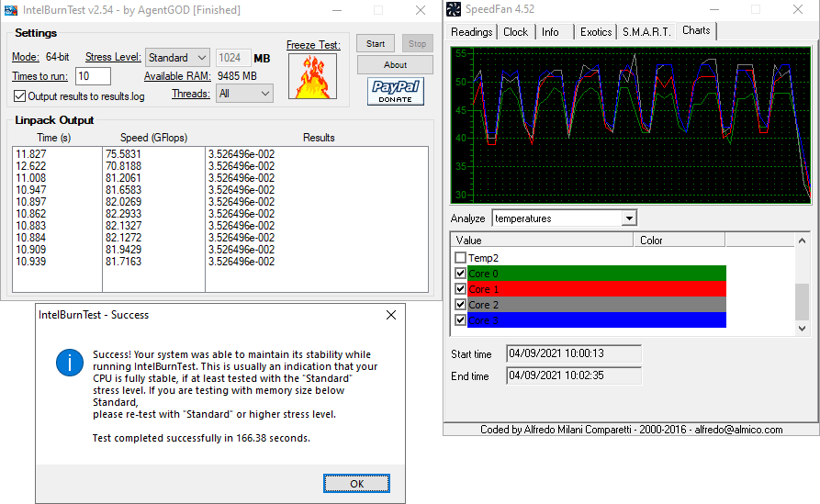Click the Results column header
The width and height of the screenshot is (820, 504).
point(319,138)
